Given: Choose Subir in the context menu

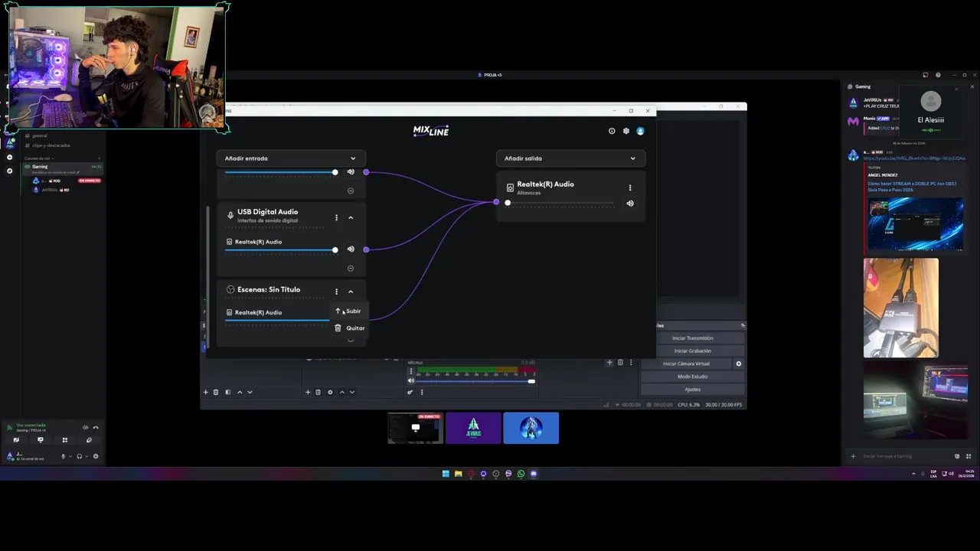Looking at the screenshot, I should [x=348, y=311].
